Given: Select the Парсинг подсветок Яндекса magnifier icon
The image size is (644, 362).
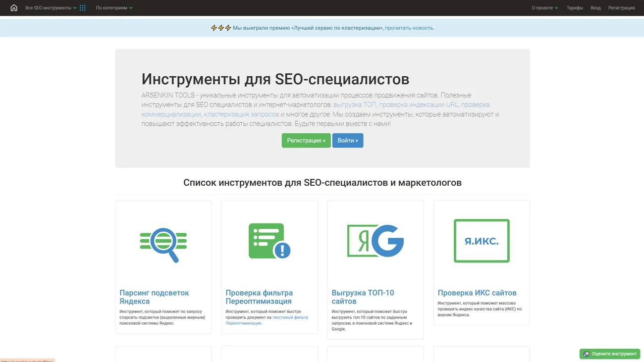Looking at the screenshot, I should click(x=163, y=243).
